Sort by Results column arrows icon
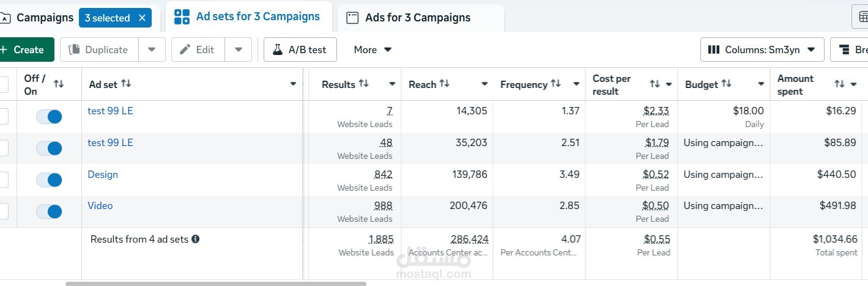The width and height of the screenshot is (868, 286). (363, 84)
